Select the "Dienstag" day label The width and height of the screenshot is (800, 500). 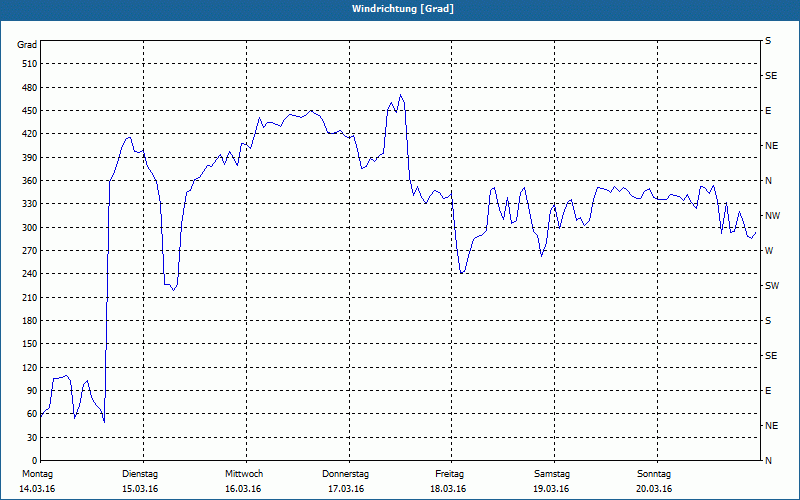pyautogui.click(x=140, y=474)
